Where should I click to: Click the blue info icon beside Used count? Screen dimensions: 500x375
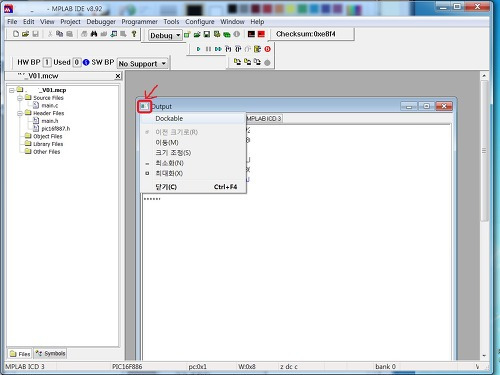click(86, 62)
